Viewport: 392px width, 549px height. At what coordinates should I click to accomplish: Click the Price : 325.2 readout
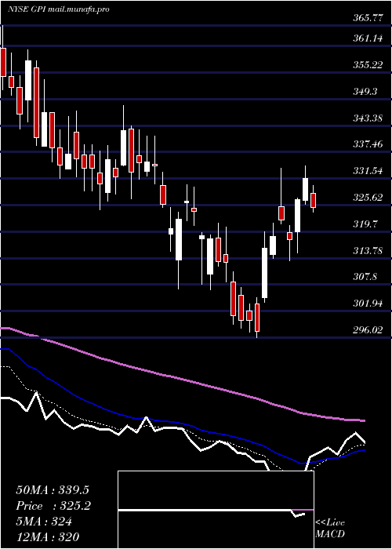(53, 506)
